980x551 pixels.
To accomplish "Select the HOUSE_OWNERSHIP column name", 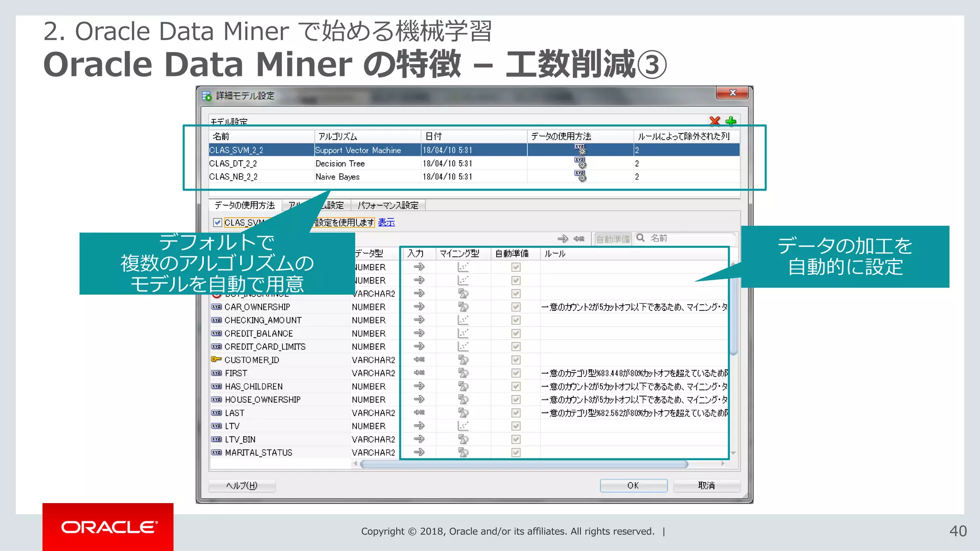I will 263,399.
